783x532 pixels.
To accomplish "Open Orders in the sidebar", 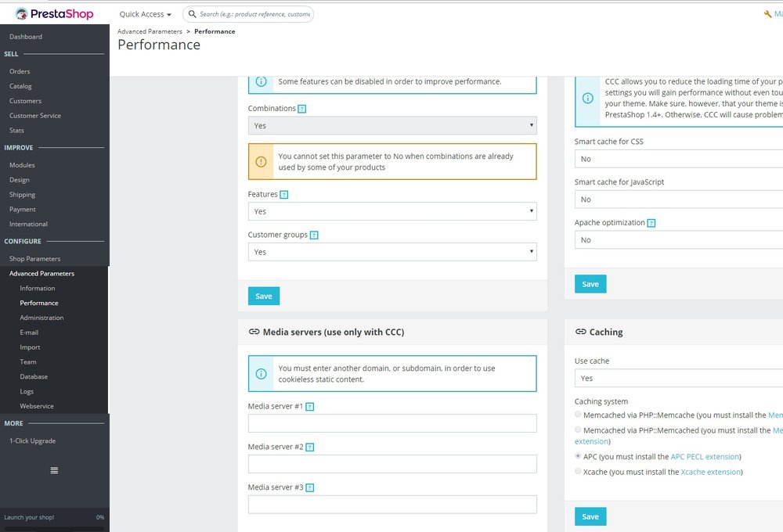I will pos(20,71).
